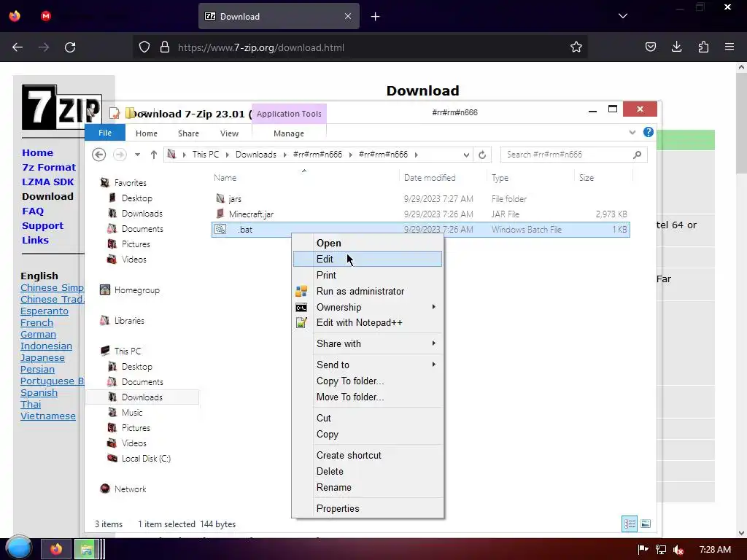Click the padlock site security icon

point(165,47)
